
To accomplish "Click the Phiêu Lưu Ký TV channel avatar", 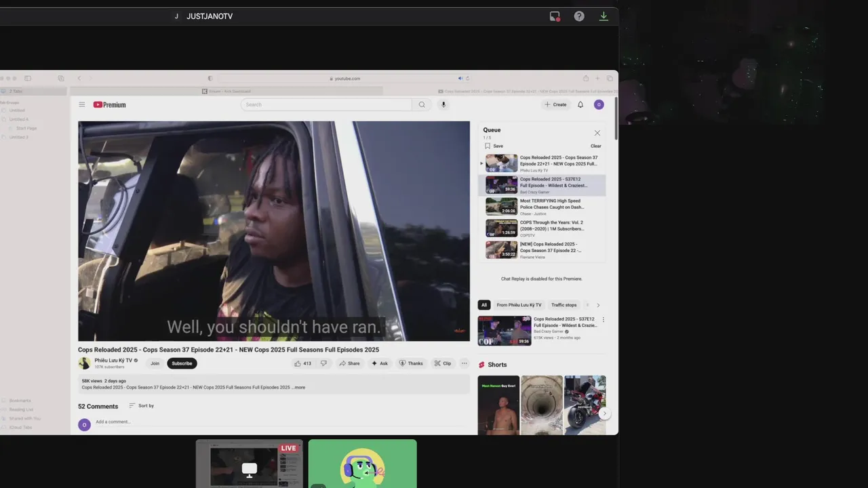I will pyautogui.click(x=84, y=363).
